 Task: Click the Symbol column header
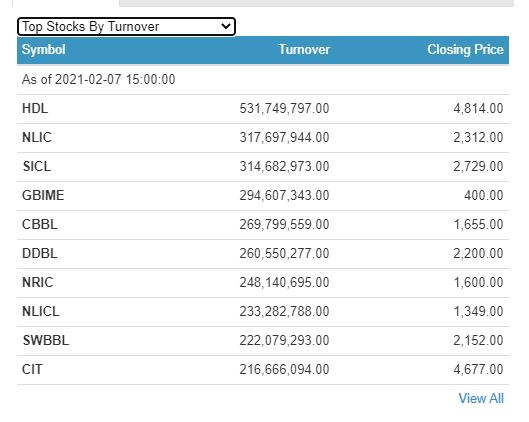click(x=44, y=50)
